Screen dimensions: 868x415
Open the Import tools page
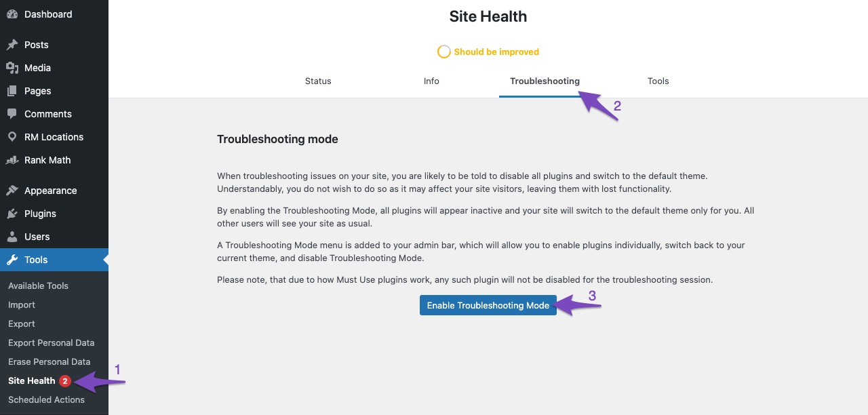point(21,304)
